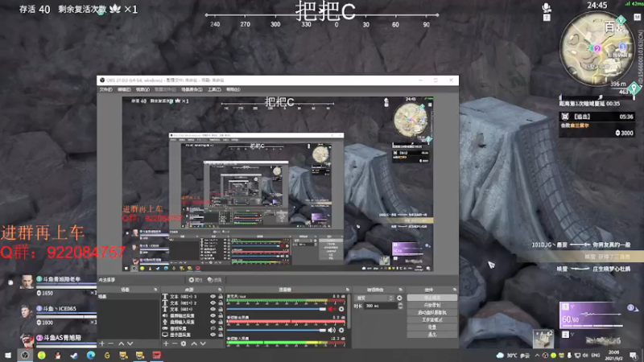Screen dimensions: 644x362
Task: Open the scene transition type dropdown
Action: point(374,298)
